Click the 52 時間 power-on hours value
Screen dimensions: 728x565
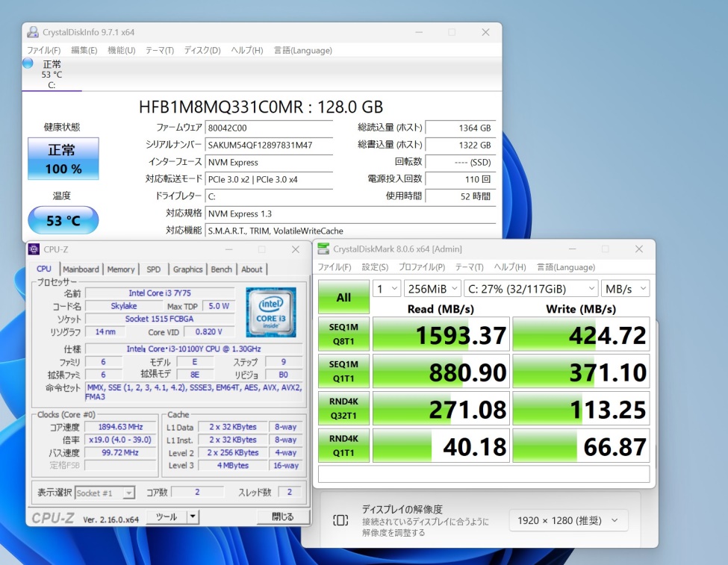461,196
